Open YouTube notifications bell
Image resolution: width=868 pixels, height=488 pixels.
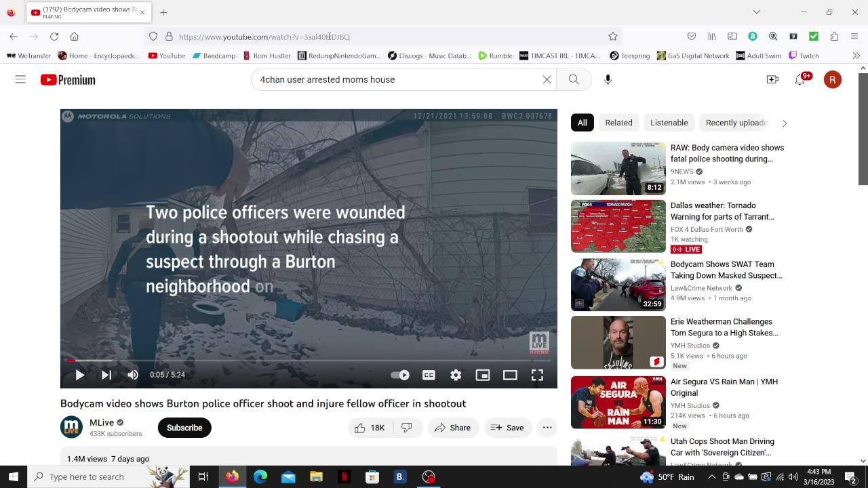click(x=801, y=79)
